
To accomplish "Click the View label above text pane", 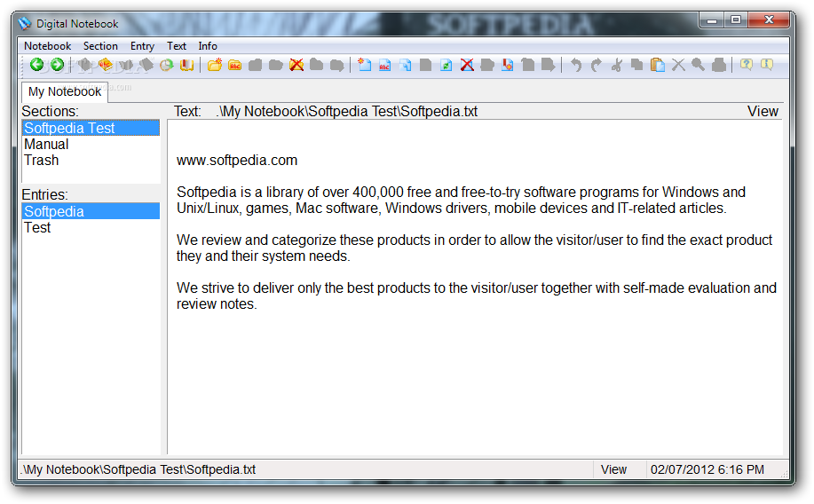I will point(763,111).
